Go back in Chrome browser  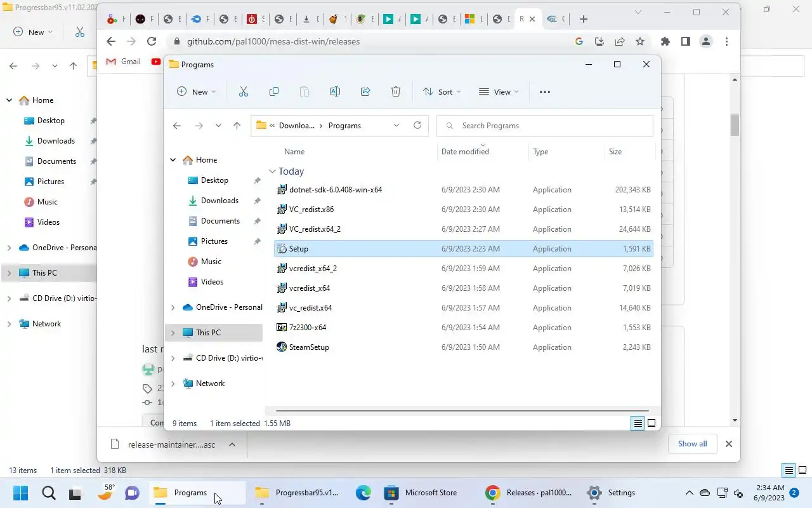tap(111, 41)
